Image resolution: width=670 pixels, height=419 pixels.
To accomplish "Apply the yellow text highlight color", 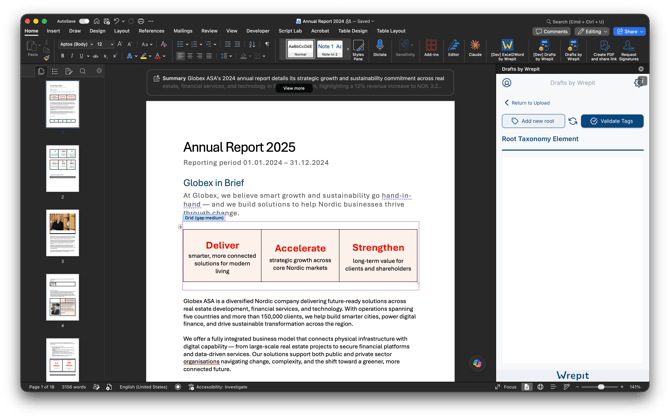I will (144, 56).
